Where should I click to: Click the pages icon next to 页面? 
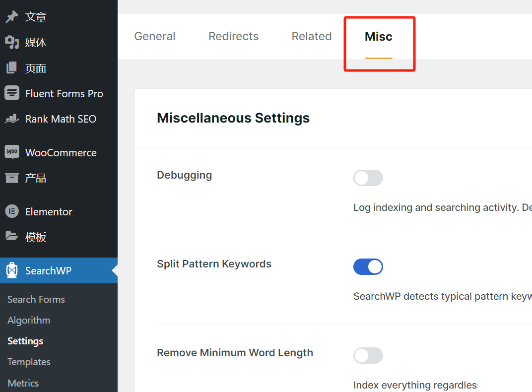click(12, 68)
